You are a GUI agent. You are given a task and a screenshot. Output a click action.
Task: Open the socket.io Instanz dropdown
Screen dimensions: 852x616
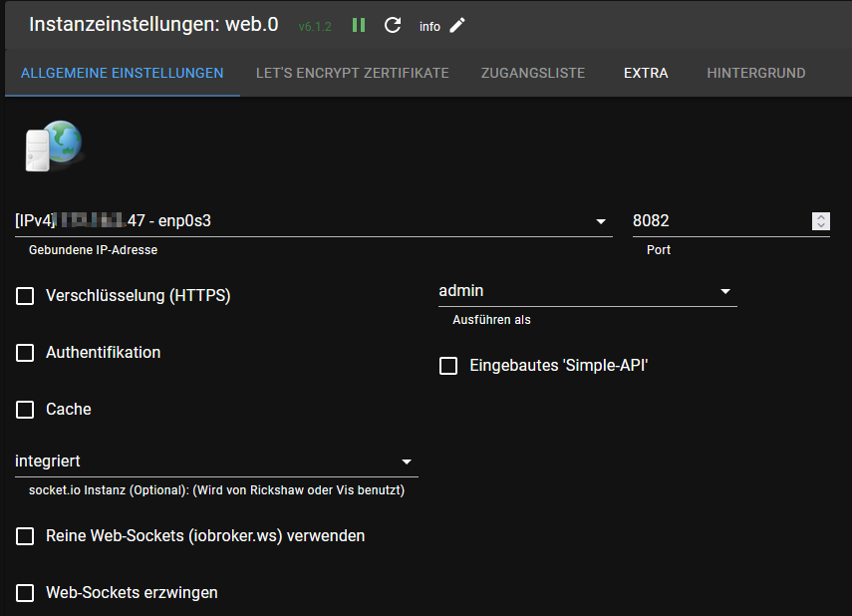tap(407, 462)
